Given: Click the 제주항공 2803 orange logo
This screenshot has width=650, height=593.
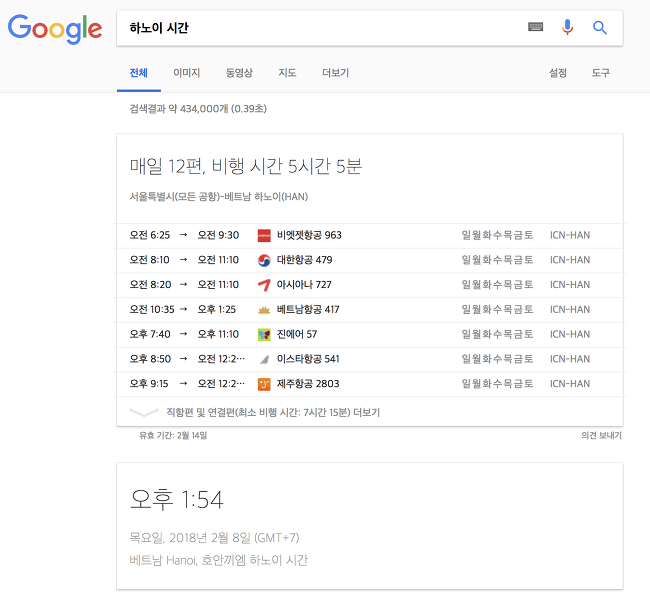Looking at the screenshot, I should click(x=264, y=384).
